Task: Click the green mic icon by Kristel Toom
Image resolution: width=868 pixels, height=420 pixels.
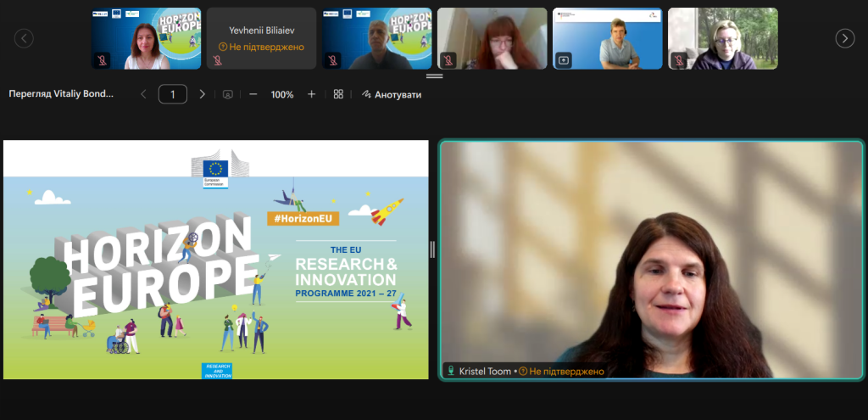Action: point(451,372)
